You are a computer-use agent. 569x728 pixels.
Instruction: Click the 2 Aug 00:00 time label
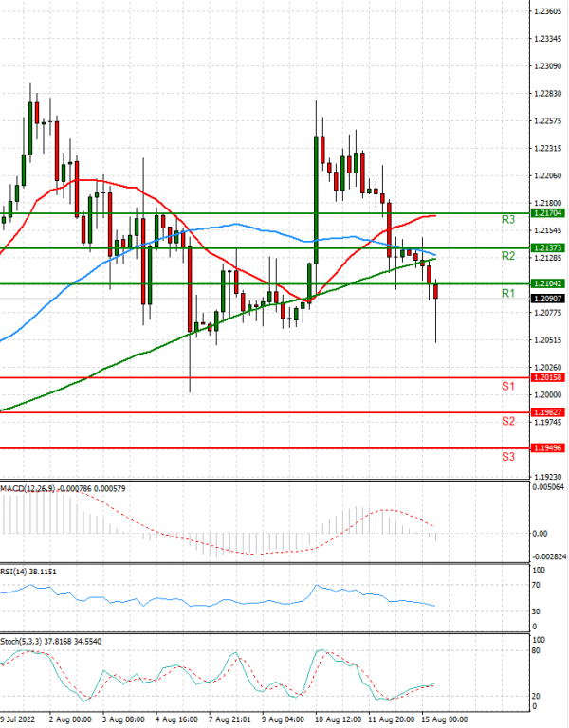point(70,719)
